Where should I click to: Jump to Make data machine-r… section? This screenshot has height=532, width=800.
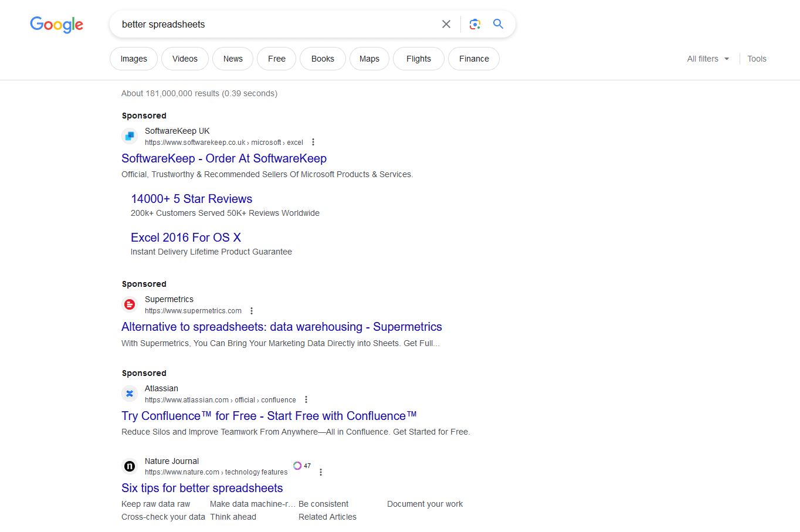tap(252, 504)
